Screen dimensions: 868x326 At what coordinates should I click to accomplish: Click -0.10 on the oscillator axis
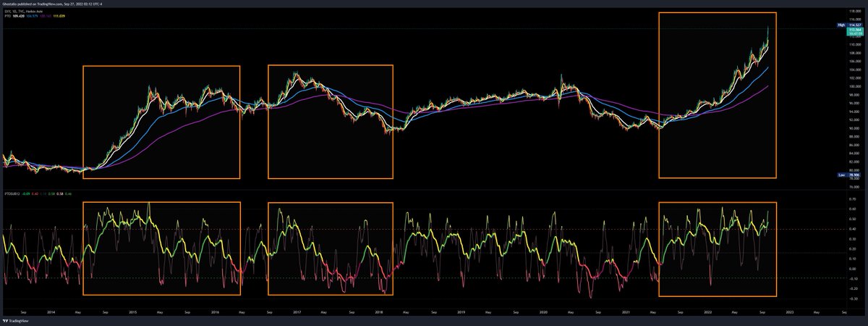click(852, 279)
